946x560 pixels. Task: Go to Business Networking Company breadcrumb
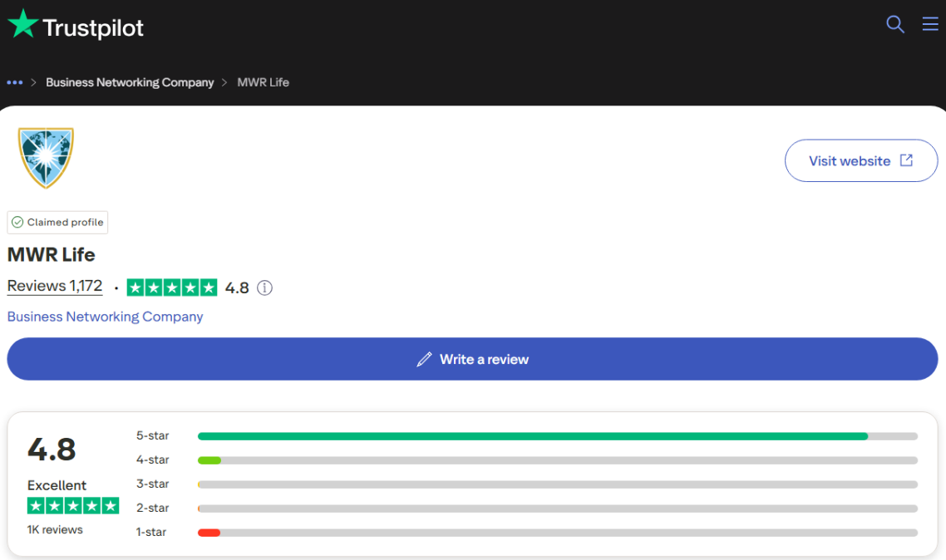click(130, 82)
